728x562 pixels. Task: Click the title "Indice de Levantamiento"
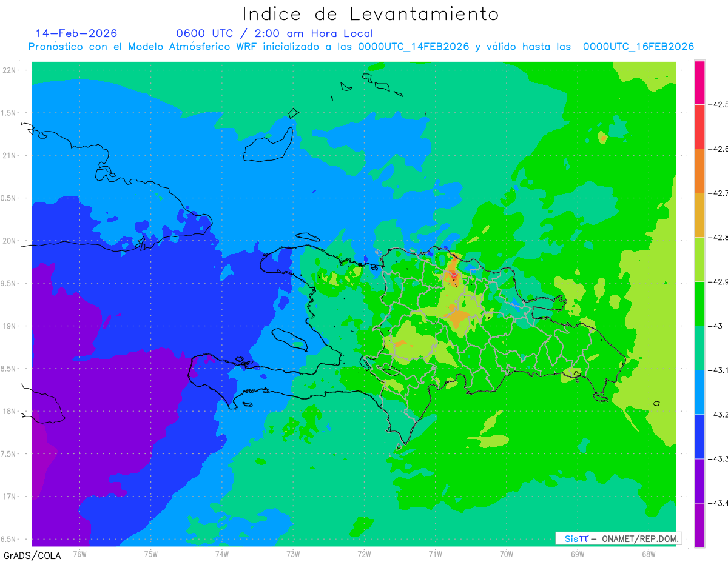pos(371,13)
